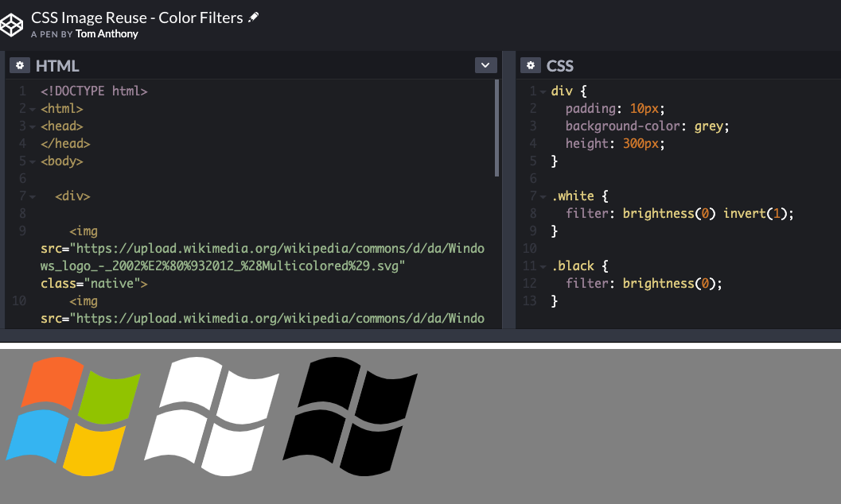The width and height of the screenshot is (841, 504).
Task: Fold the <div> block at HTML line 7
Action: tap(33, 196)
